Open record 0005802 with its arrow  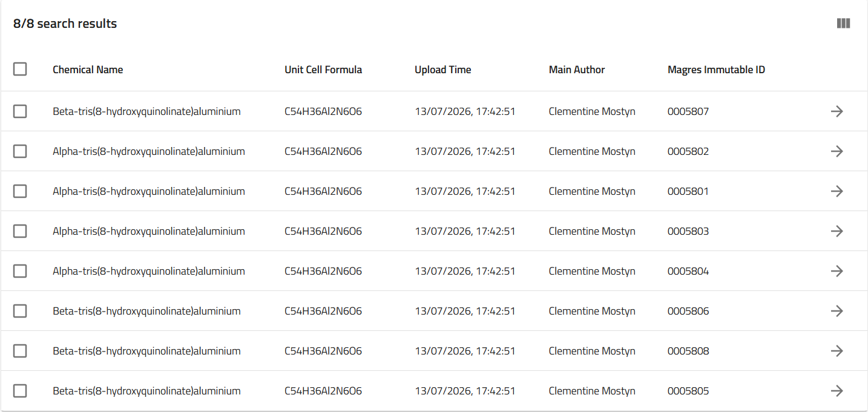837,151
